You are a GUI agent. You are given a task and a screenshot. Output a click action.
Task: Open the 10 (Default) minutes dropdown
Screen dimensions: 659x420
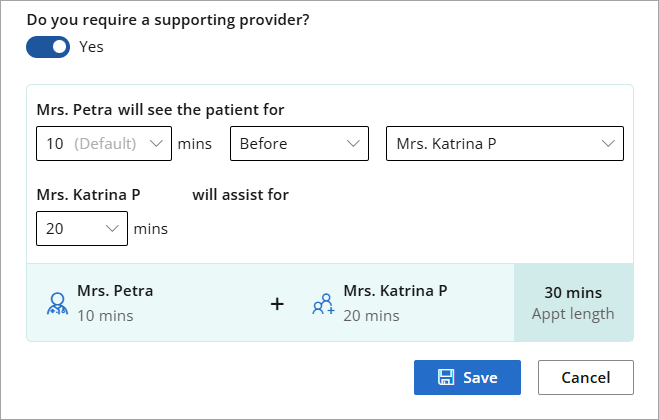point(104,143)
